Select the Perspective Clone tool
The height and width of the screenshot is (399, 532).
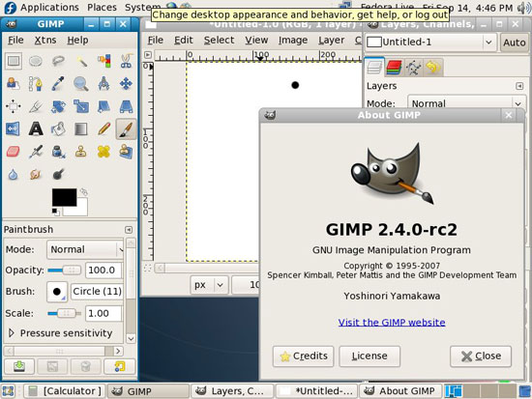[x=126, y=152]
